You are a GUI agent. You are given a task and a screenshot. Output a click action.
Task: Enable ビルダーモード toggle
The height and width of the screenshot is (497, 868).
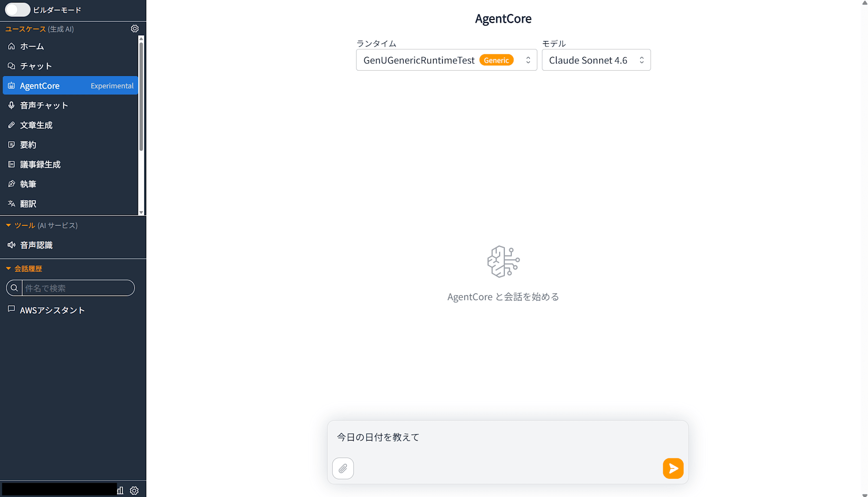[17, 9]
